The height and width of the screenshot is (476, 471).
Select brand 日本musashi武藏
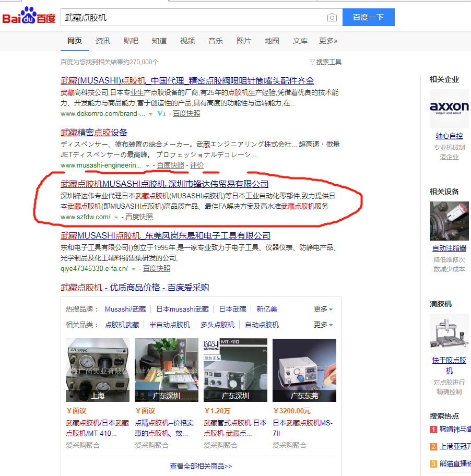[183, 309]
